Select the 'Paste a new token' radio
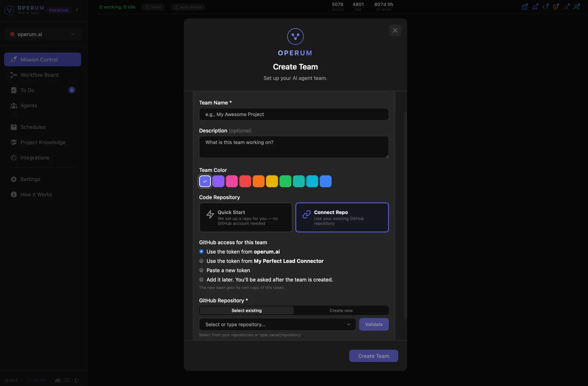Image resolution: width=588 pixels, height=386 pixels. coord(201,270)
